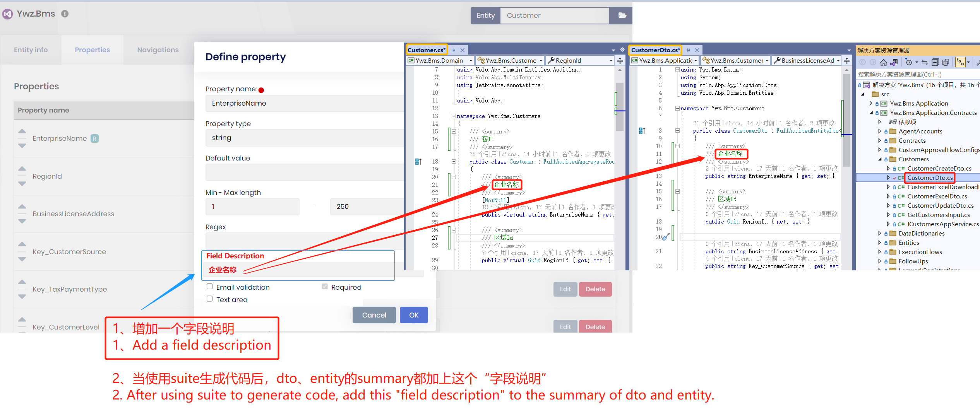This screenshot has height=408, width=980.
Task: Expand the Ywz.Bms.Application project node
Action: (x=871, y=104)
